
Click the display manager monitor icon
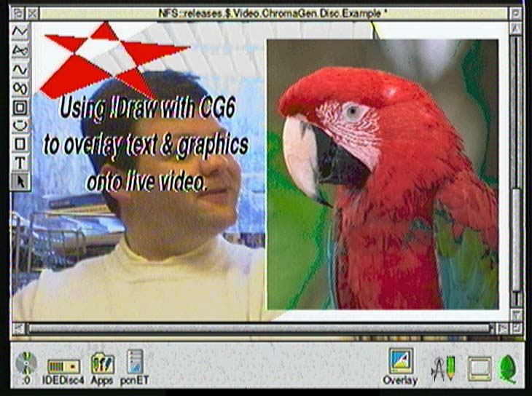[480, 369]
